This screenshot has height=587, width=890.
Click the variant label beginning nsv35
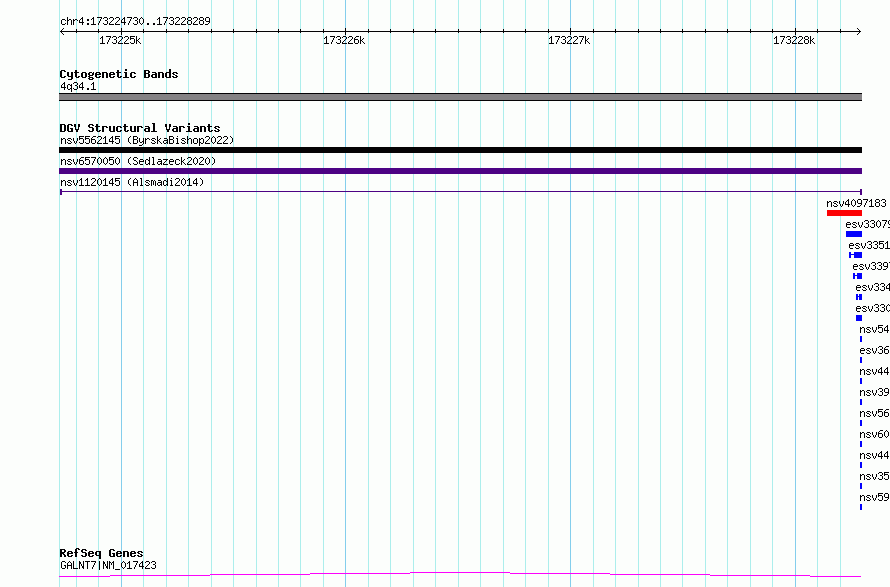(874, 476)
